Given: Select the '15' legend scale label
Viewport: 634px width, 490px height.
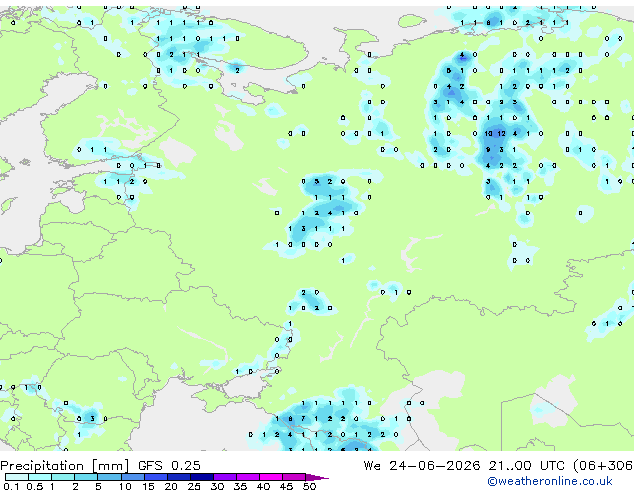Looking at the screenshot, I should [x=148, y=486].
